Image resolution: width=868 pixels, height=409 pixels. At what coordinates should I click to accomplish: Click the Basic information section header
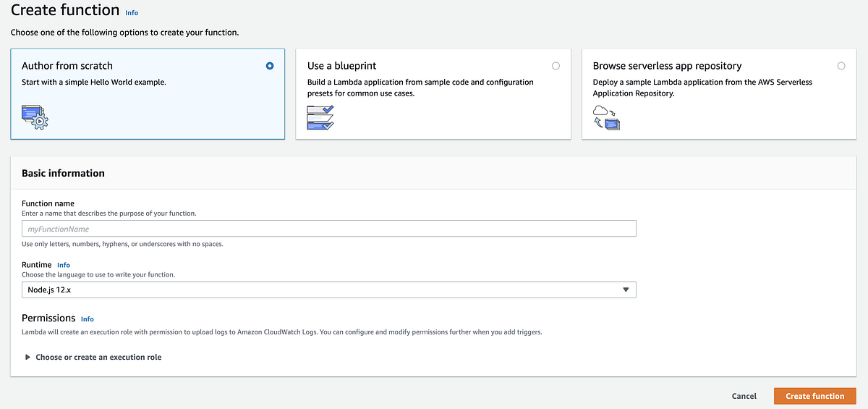(63, 173)
